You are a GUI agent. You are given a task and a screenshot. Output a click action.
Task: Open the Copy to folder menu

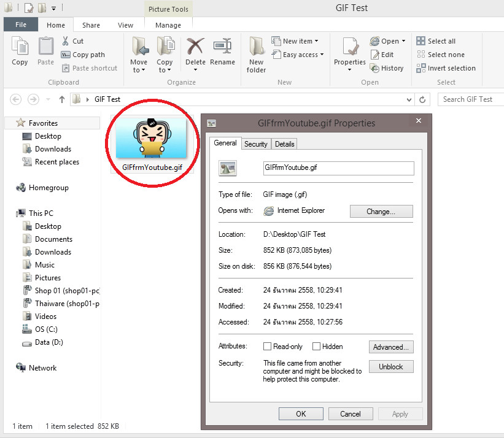[x=165, y=55]
